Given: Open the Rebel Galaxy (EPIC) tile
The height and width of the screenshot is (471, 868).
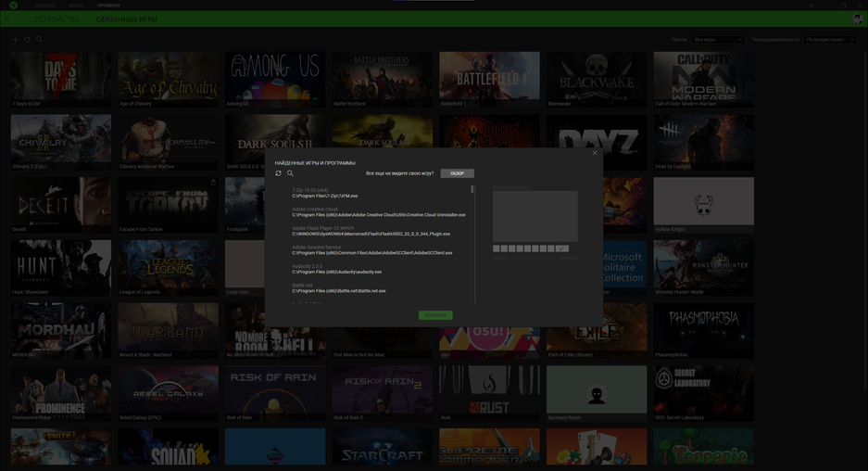Looking at the screenshot, I should (x=169, y=393).
